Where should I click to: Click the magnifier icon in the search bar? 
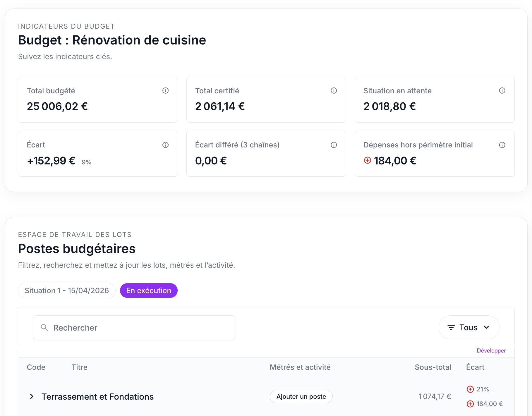[x=44, y=328]
